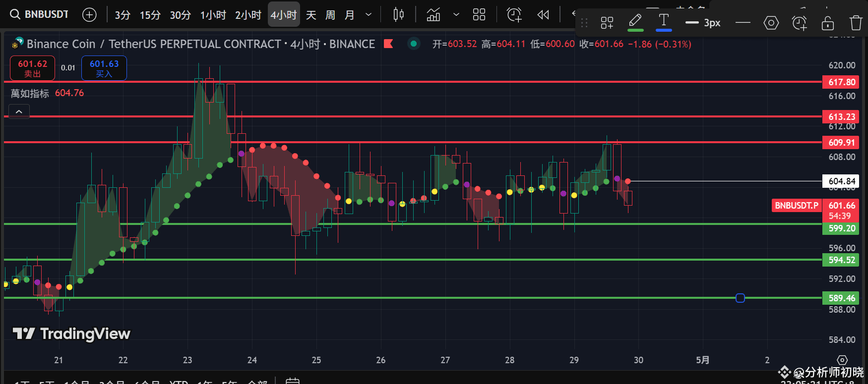Switch to the daily 天 timeframe

point(311,15)
